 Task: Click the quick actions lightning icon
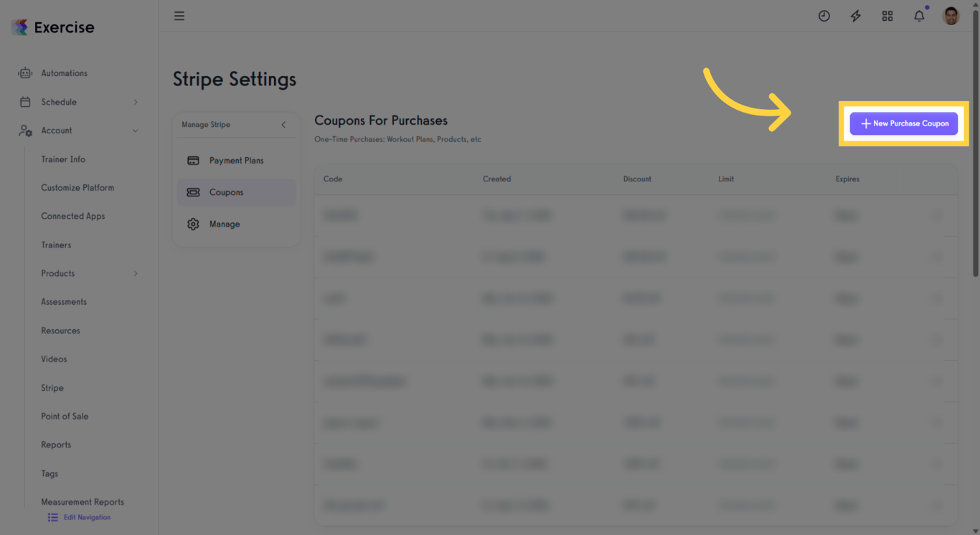pyautogui.click(x=855, y=15)
